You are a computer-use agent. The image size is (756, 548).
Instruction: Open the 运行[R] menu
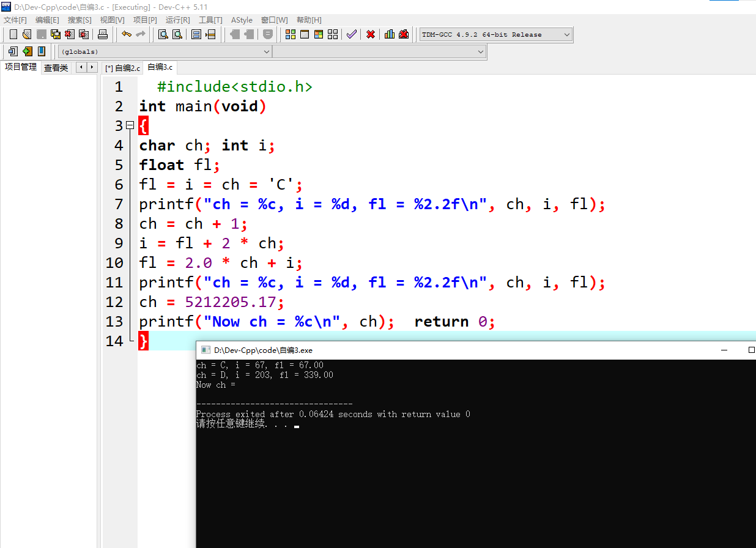tap(177, 20)
